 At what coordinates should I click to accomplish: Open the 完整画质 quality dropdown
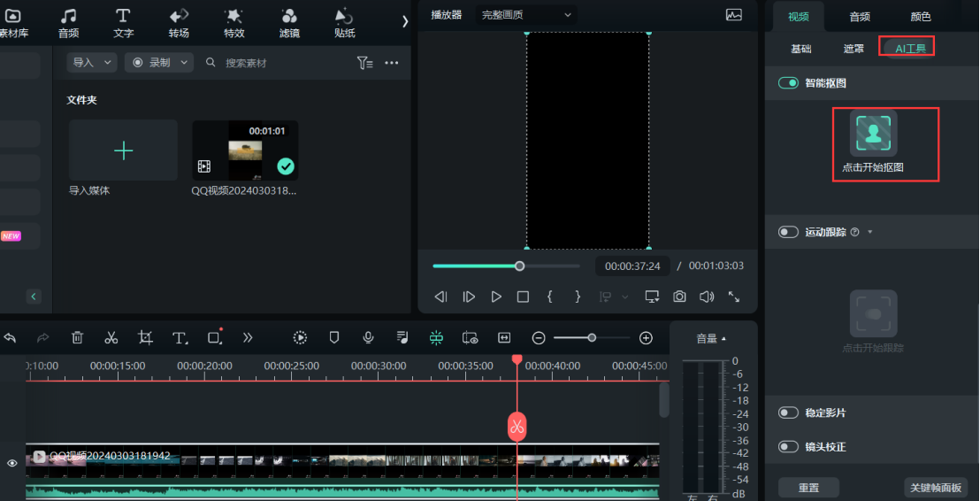[x=526, y=14]
